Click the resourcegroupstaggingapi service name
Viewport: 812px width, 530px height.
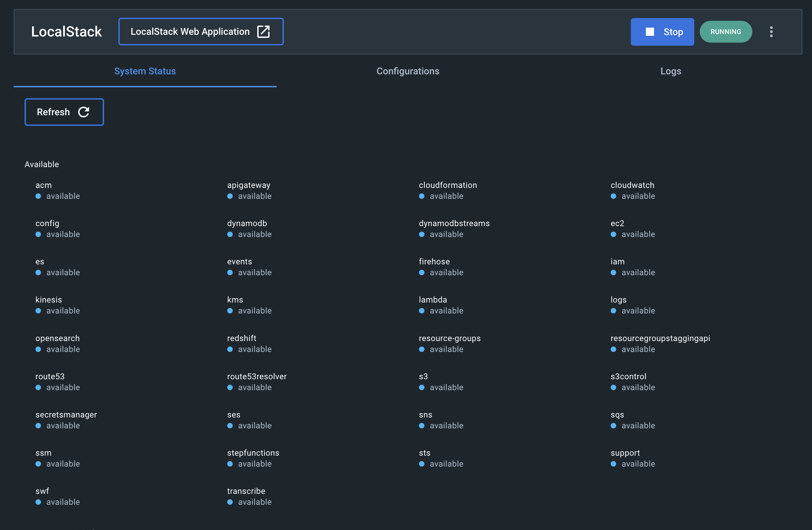[660, 338]
